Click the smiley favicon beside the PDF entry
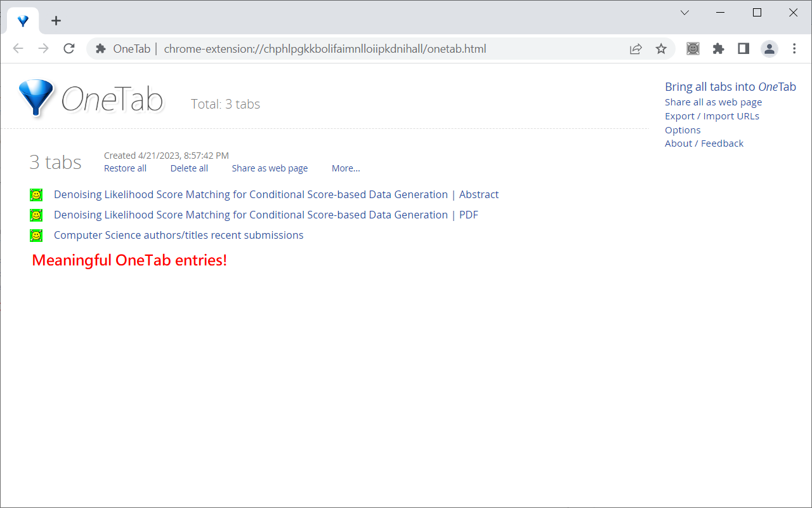Viewport: 812px width, 508px height. click(x=36, y=215)
